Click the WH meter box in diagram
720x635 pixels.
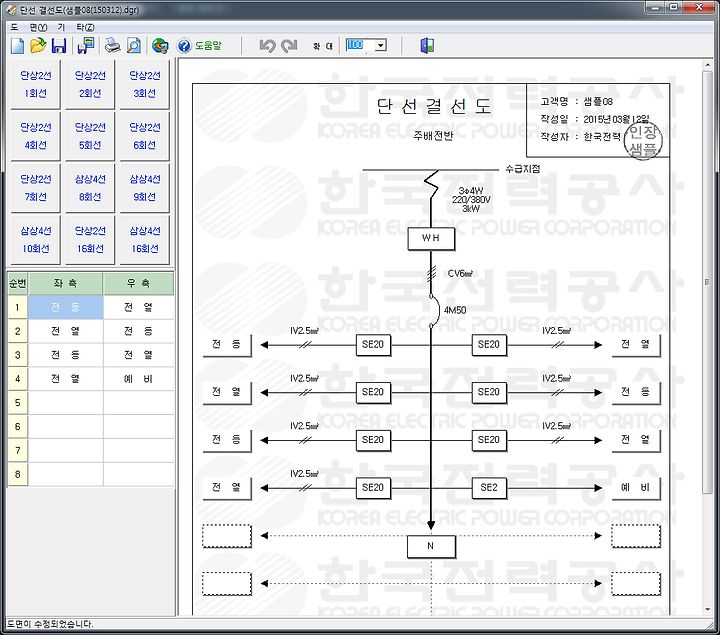click(x=431, y=238)
